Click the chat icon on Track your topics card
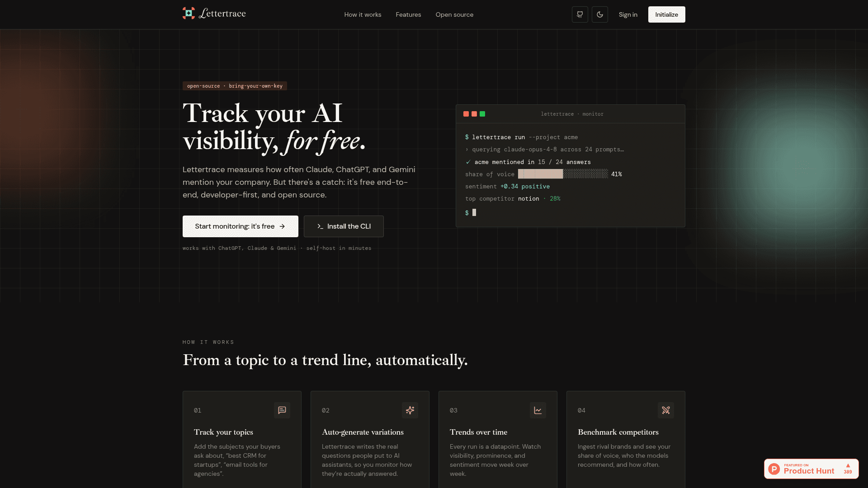 282,410
